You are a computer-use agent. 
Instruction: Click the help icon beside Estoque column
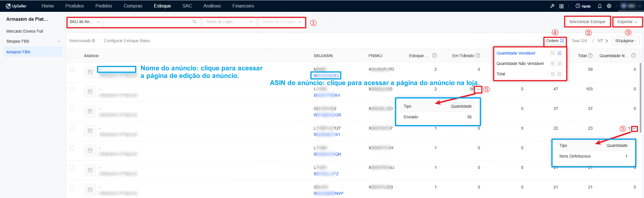pyautogui.click(x=434, y=55)
